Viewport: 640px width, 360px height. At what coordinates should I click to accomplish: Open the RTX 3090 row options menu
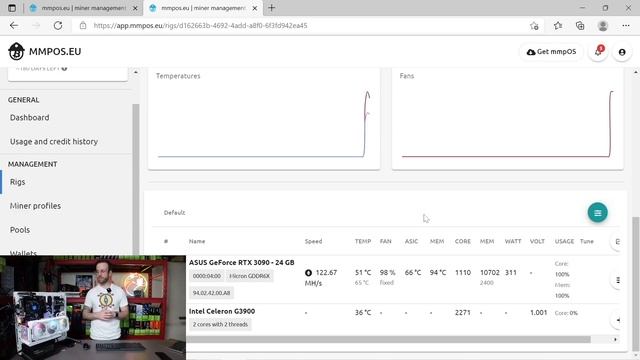click(618, 280)
